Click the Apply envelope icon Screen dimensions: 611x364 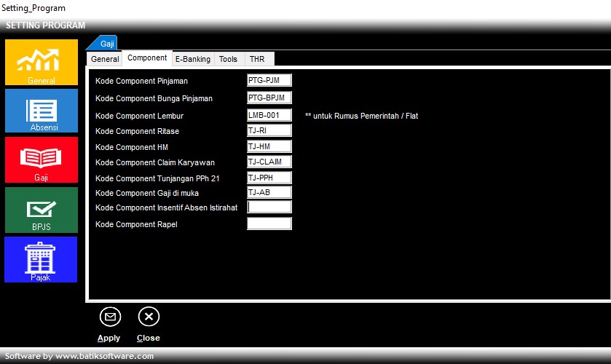click(110, 317)
